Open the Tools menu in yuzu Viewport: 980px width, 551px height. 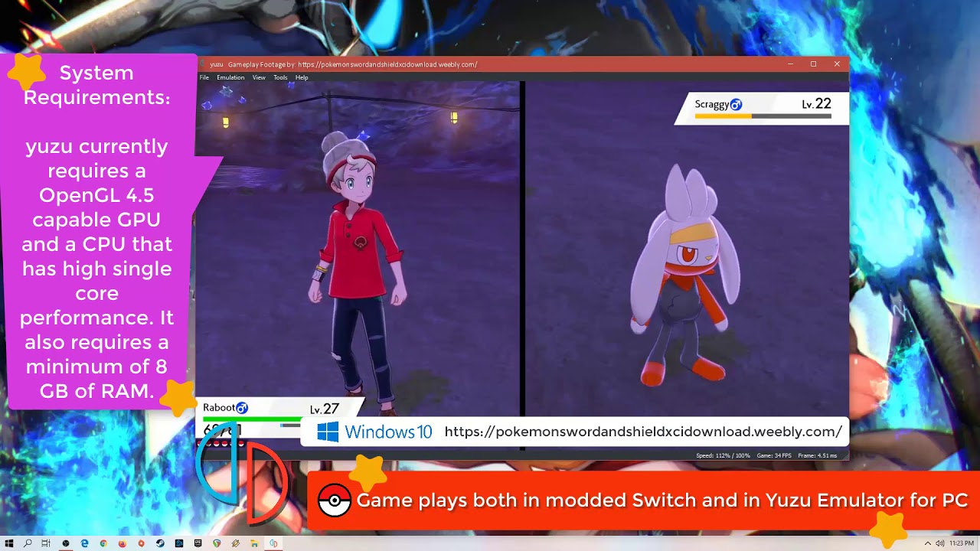click(280, 77)
